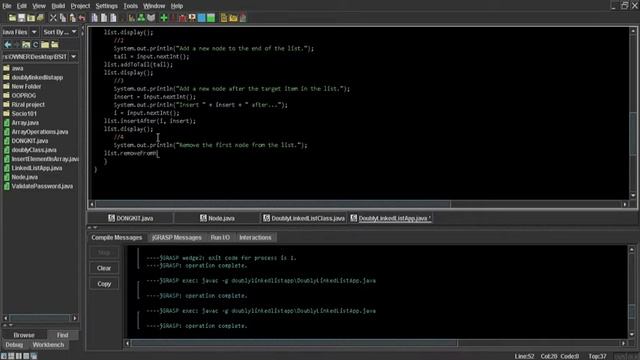
Task: Click the first window-layout icon in status bar
Action: point(4,356)
